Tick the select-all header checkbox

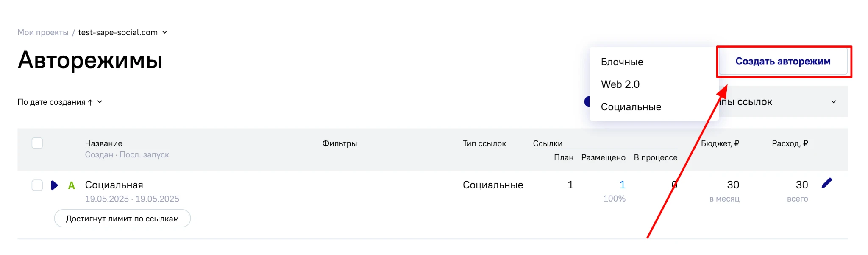tap(37, 143)
